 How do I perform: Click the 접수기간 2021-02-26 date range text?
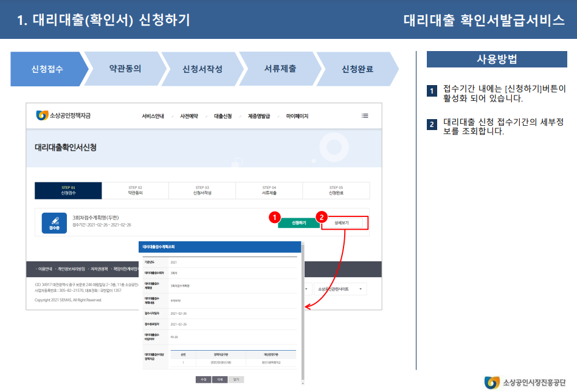coord(102,225)
